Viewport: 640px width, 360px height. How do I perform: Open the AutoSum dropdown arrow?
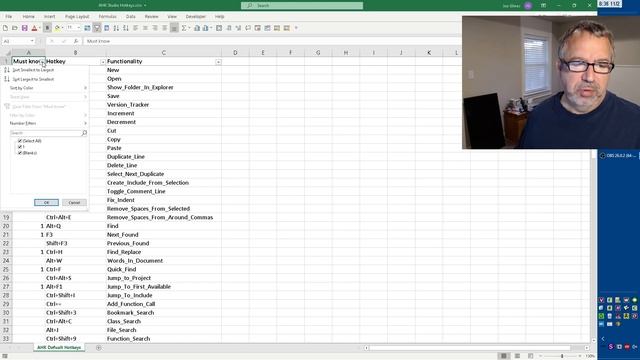189,28
